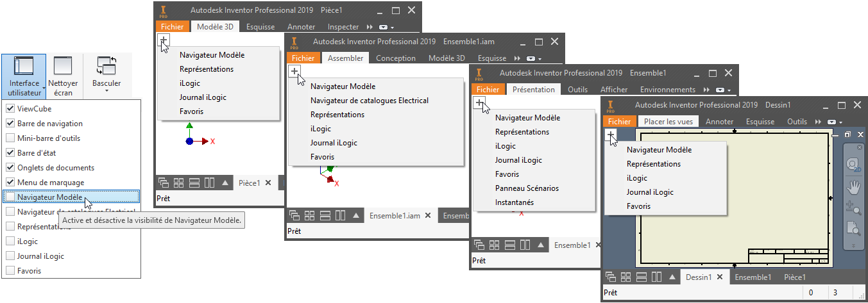Close the Pièce1 document tab in Pièce1 window

(268, 183)
